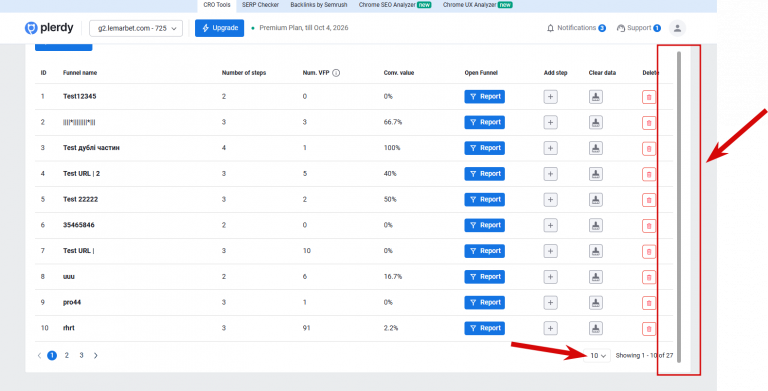The width and height of the screenshot is (768, 391).
Task: Click the Upgrade button
Action: 219,28
